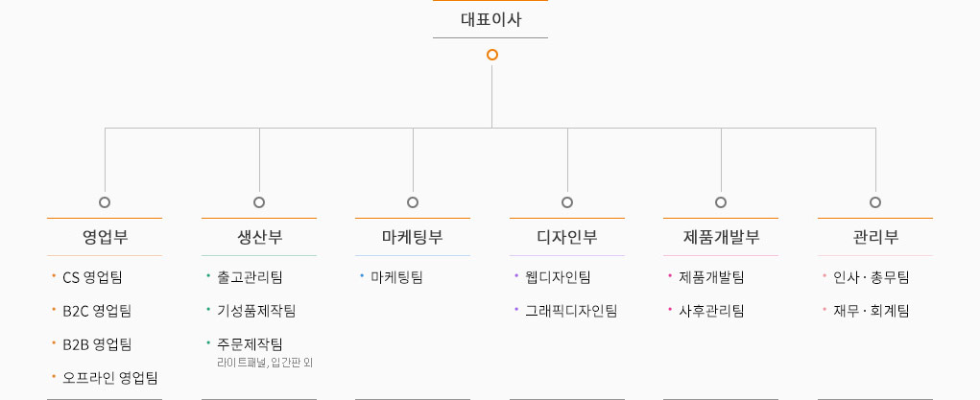Choose 그래픽디자인팀 under 디자인부
Screen dimensions: 980x400
(571, 311)
